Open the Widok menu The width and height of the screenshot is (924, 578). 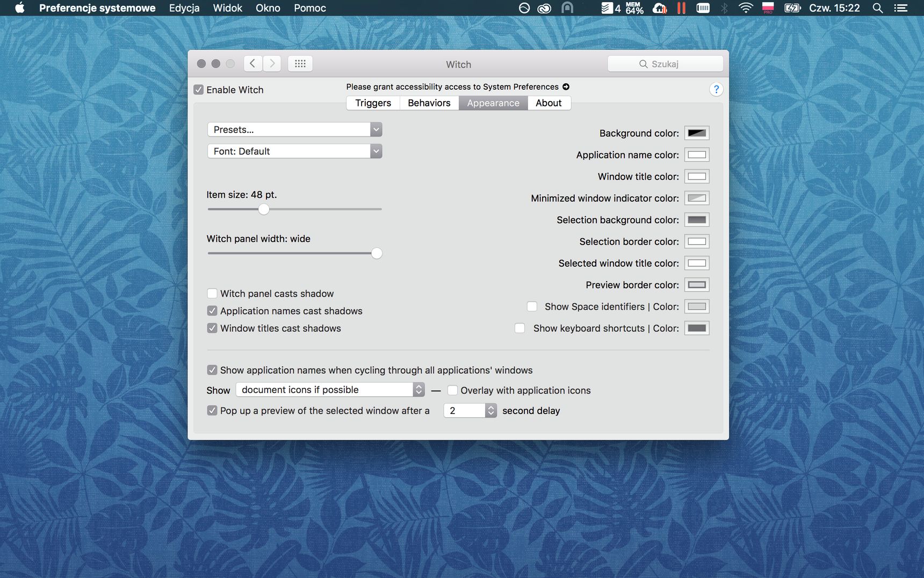pyautogui.click(x=228, y=8)
